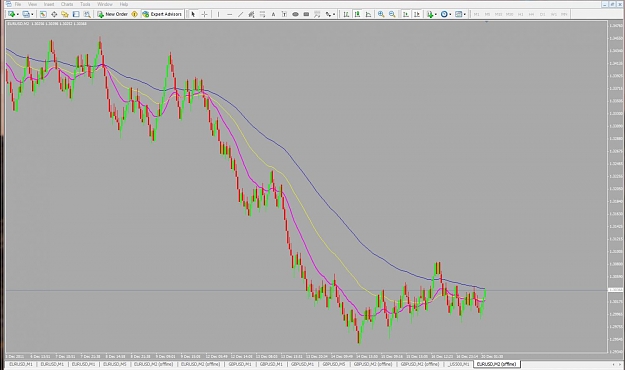Show the Data Window panel
Image resolution: width=625 pixels, height=370 pixels.
[54, 14]
